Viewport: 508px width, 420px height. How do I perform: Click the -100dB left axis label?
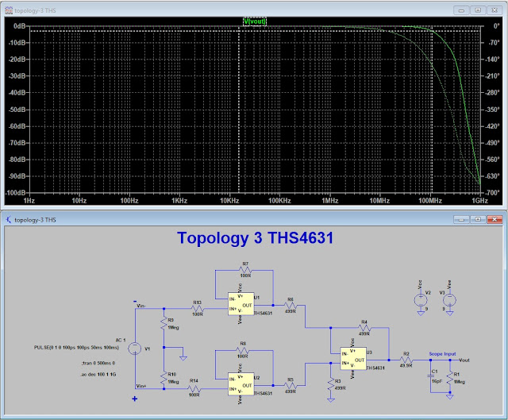15,192
